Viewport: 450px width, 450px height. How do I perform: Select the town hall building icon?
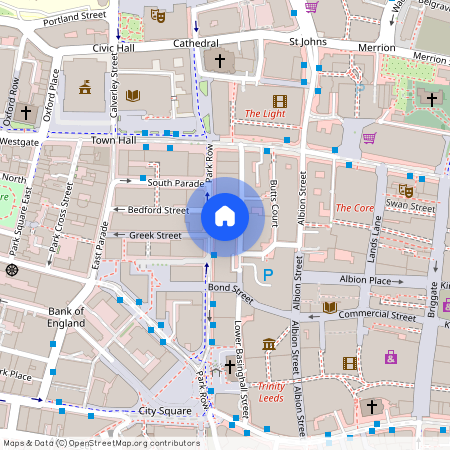85,87
